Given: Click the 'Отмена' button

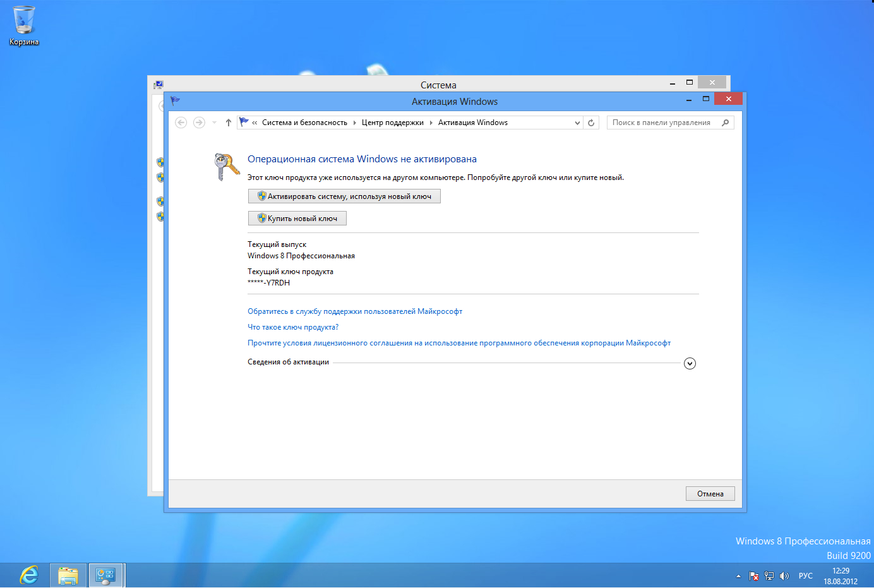Looking at the screenshot, I should click(x=710, y=494).
